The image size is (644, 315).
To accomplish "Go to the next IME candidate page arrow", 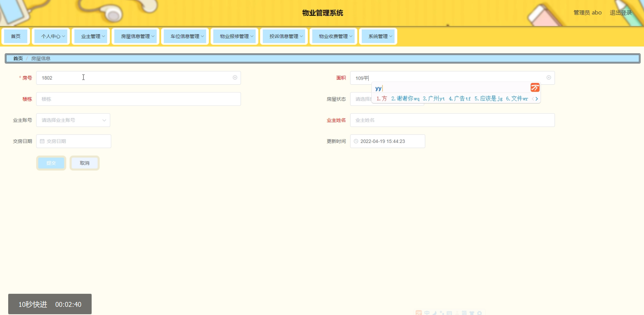I will coord(537,99).
